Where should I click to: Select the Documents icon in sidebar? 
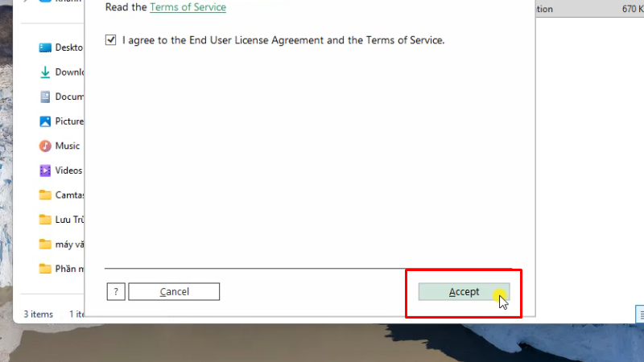click(x=45, y=97)
